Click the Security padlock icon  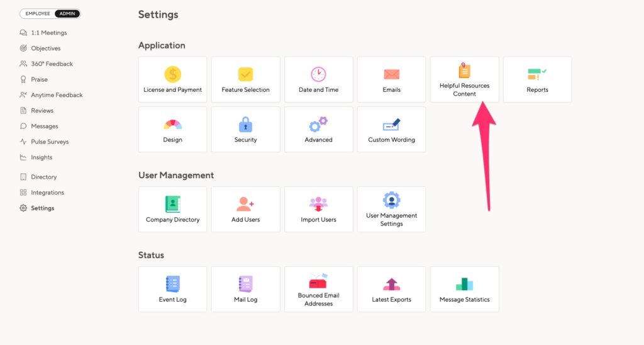[x=246, y=124]
